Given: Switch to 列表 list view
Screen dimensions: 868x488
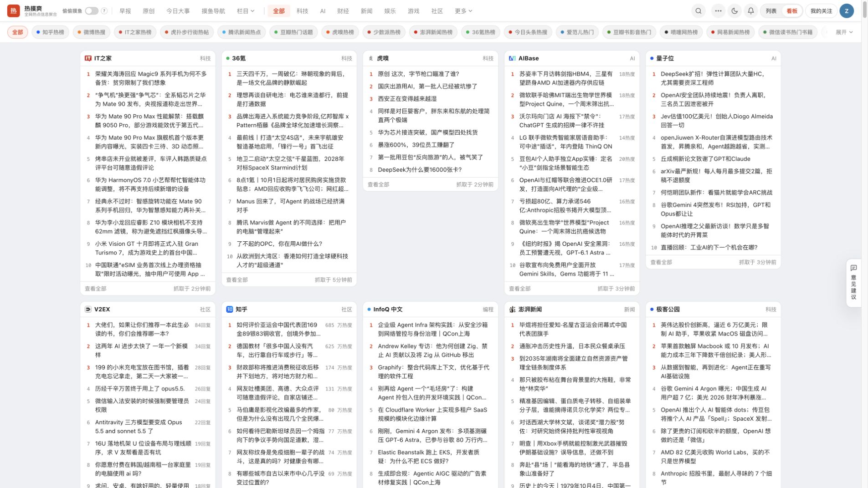Looking at the screenshot, I should [771, 11].
